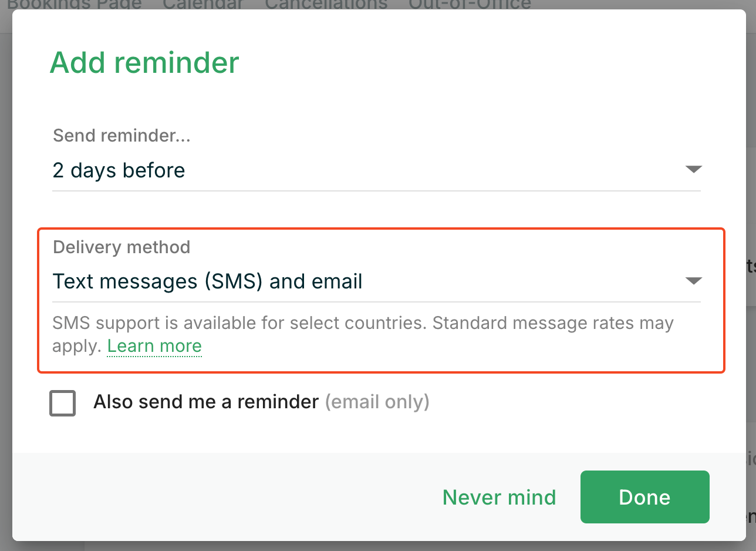Image resolution: width=756 pixels, height=551 pixels.
Task: Follow the Learn more link about SMS support
Action: pos(154,347)
